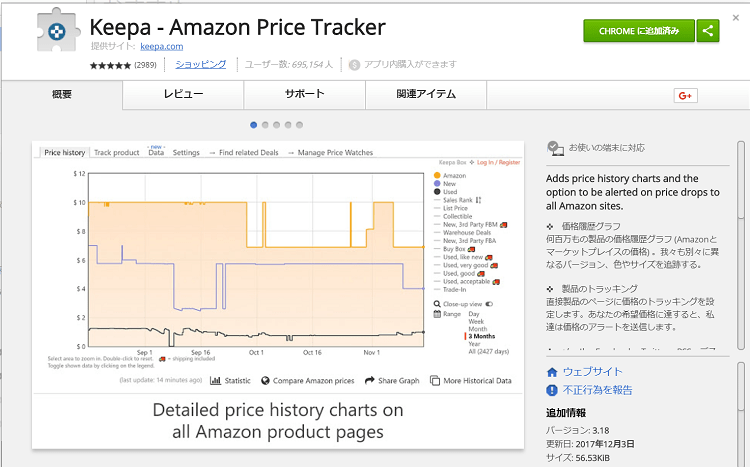
Task: Open the 関連アイテム tab
Action: coord(425,94)
